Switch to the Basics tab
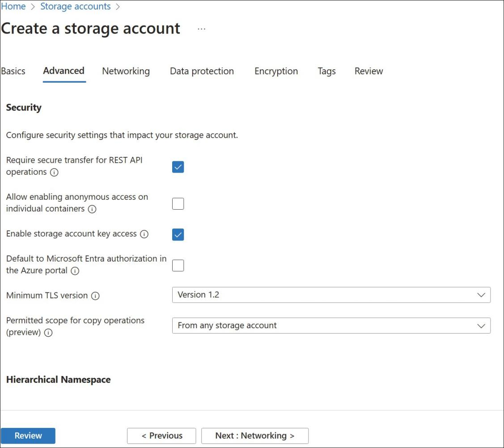 [x=13, y=71]
